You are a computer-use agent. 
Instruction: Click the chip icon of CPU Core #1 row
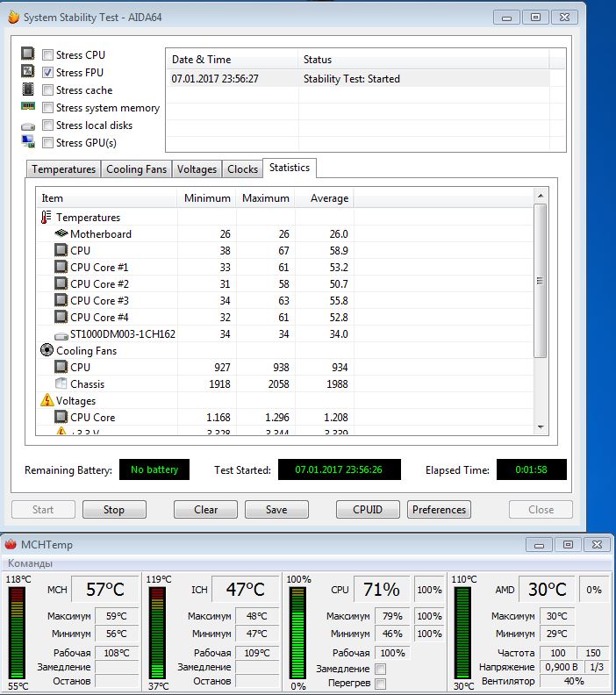tap(61, 267)
